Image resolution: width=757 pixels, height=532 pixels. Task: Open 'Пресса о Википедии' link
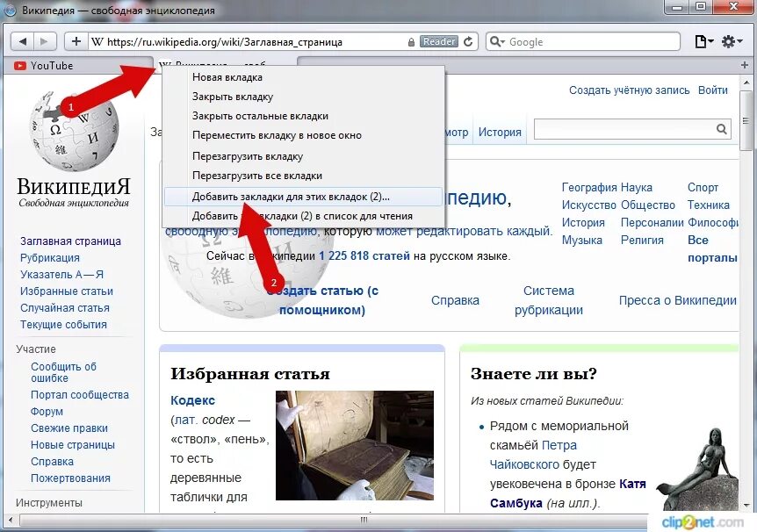coord(678,300)
